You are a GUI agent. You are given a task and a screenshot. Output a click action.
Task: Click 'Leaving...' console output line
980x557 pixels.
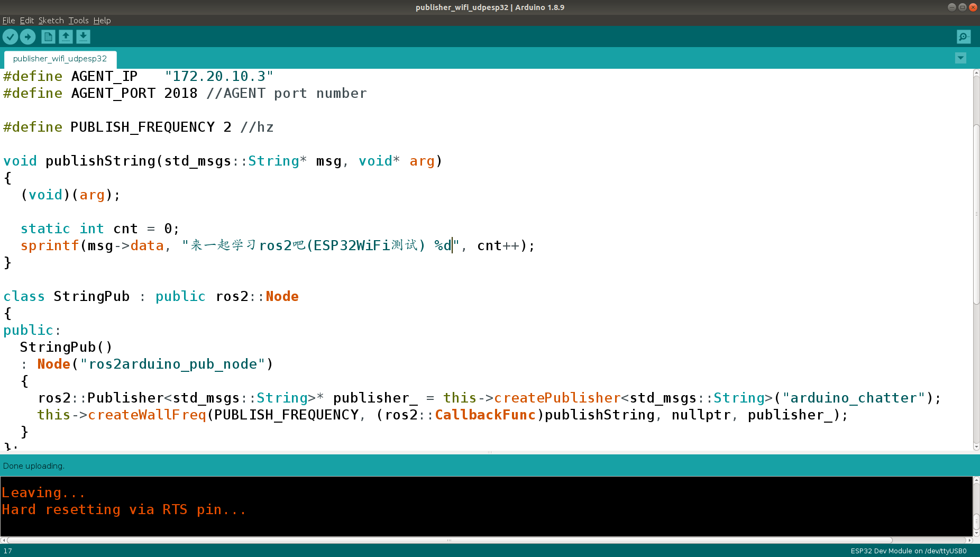(x=43, y=493)
